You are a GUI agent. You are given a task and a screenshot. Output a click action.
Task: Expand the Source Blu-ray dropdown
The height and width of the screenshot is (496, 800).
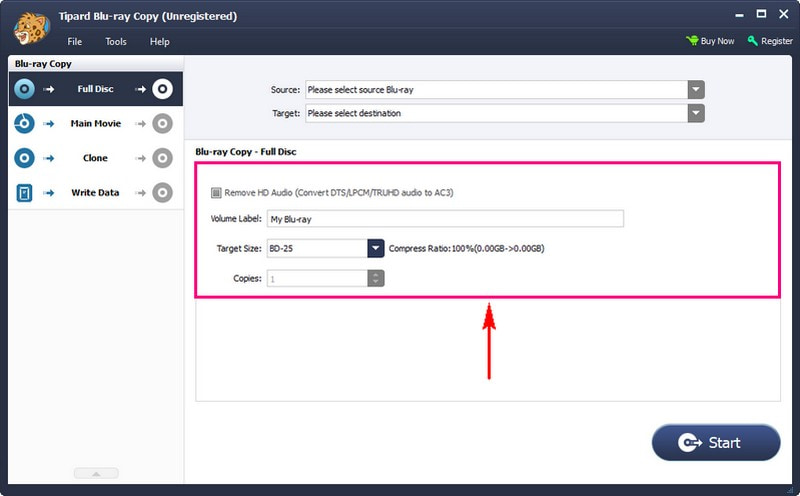tap(696, 90)
